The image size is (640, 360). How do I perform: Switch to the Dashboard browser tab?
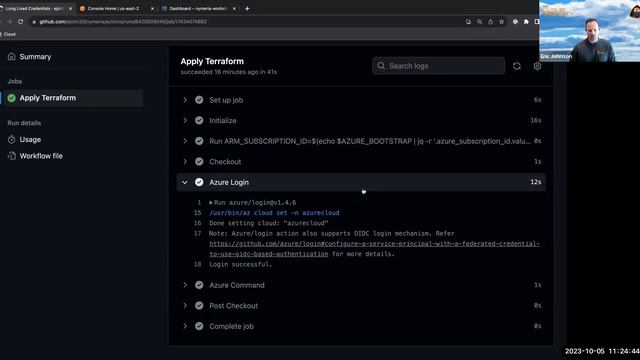click(198, 8)
